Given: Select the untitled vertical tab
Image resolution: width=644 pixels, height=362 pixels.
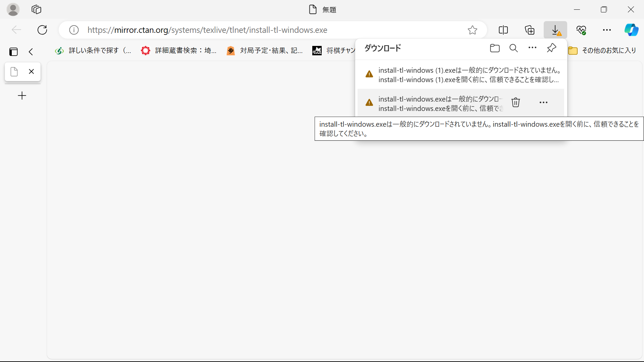Looking at the screenshot, I should (22, 71).
